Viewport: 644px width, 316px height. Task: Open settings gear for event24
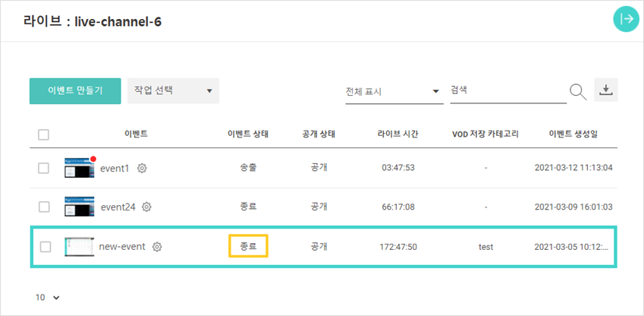coord(147,207)
